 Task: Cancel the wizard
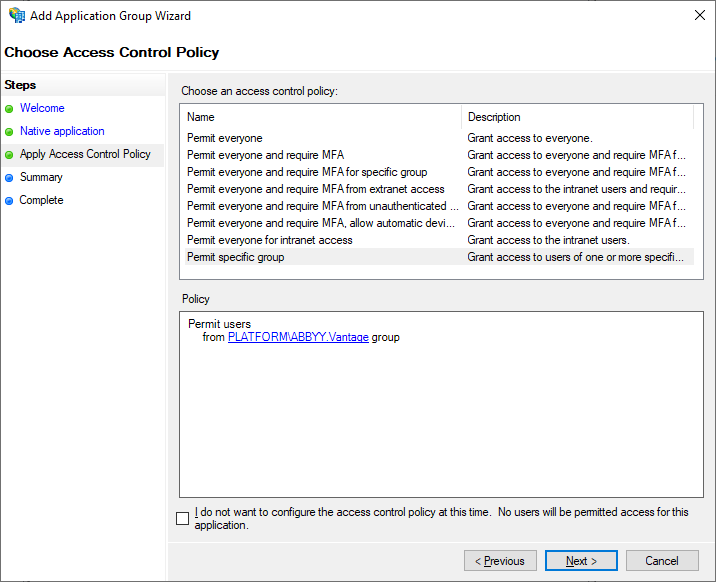(x=662, y=561)
